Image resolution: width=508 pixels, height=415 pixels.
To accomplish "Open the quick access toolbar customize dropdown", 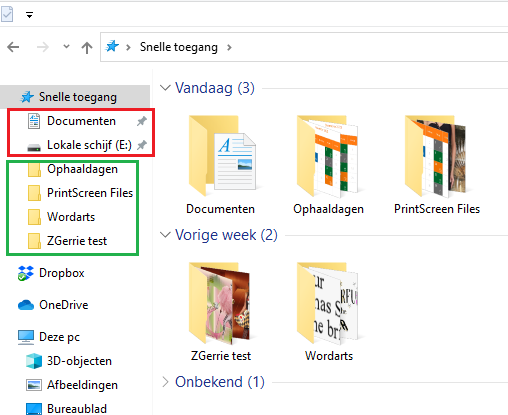I will click(30, 15).
